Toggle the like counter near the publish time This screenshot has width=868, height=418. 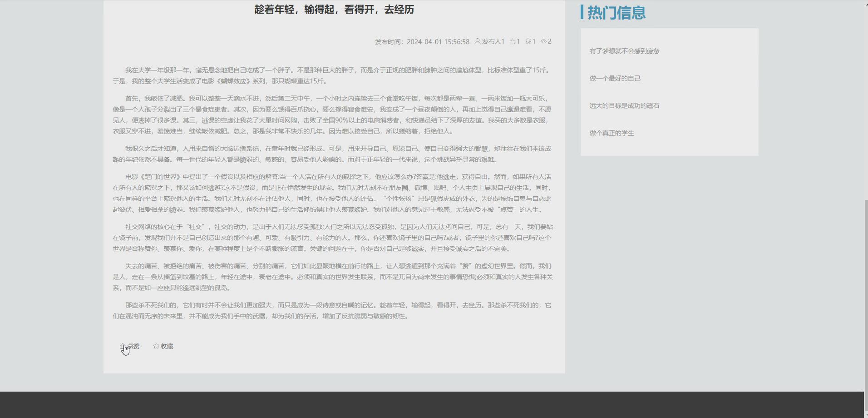[515, 41]
